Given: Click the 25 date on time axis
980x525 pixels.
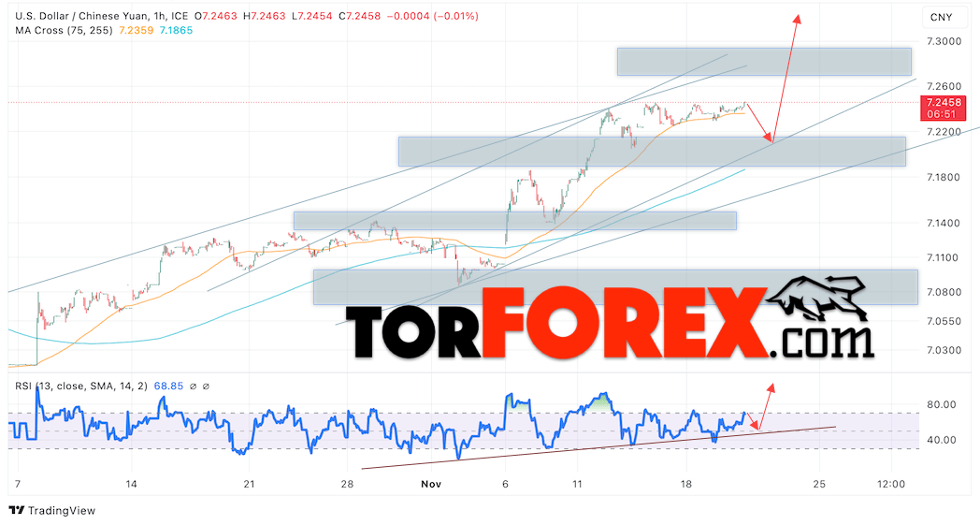Looking at the screenshot, I should coord(819,484).
